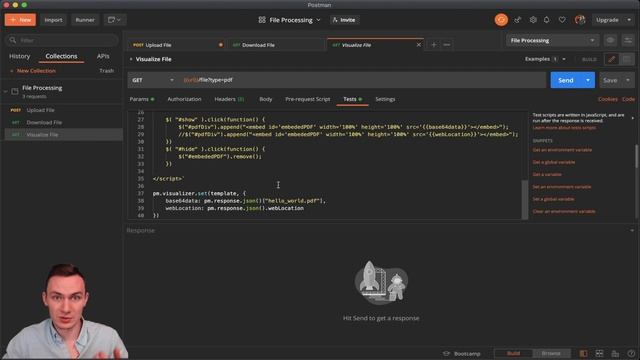Open the Code link
This screenshot has height=360, width=640.
coord(628,99)
